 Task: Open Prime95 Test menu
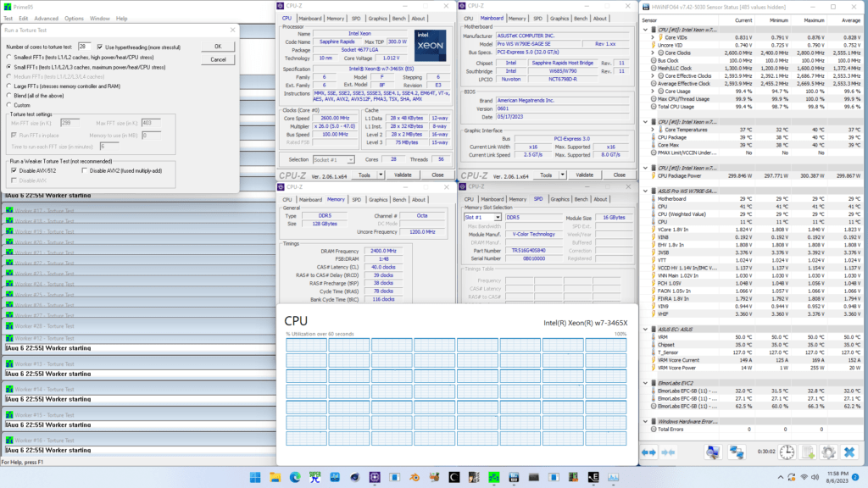point(8,19)
